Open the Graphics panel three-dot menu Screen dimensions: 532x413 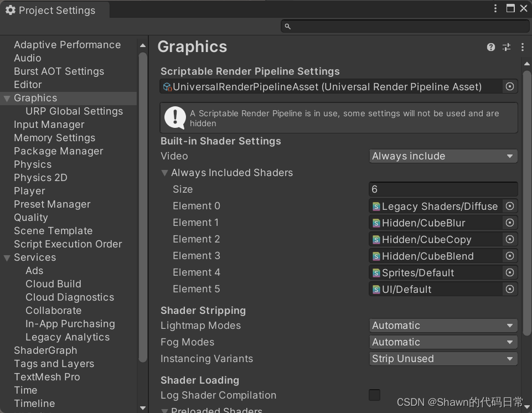[x=522, y=47]
